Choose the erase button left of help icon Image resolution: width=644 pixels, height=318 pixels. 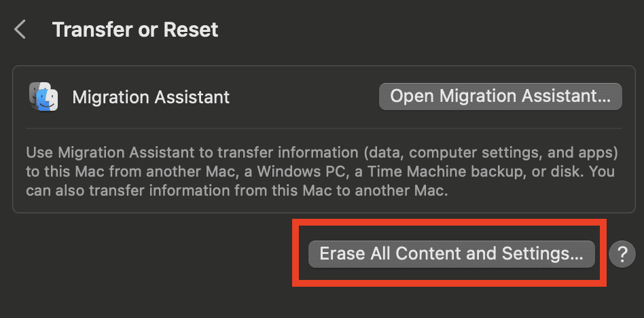coord(451,254)
